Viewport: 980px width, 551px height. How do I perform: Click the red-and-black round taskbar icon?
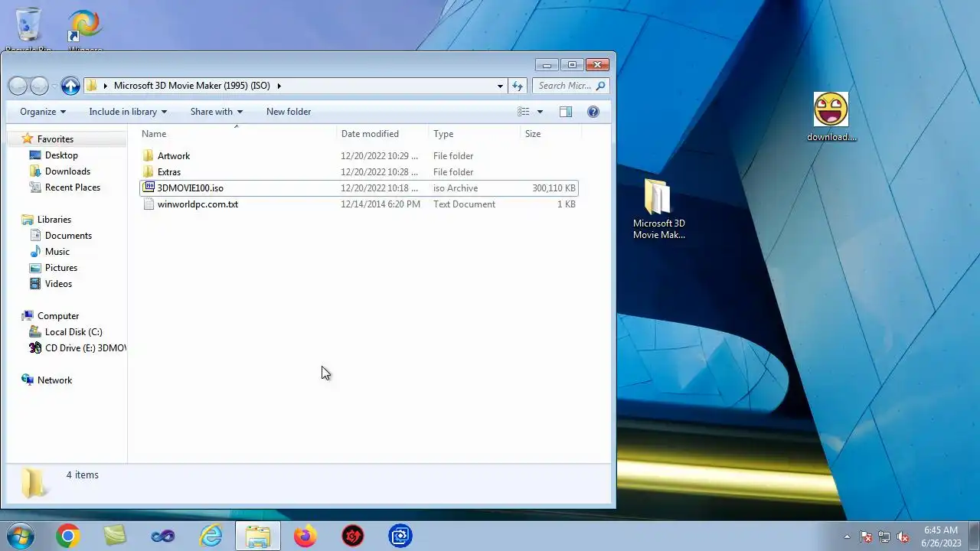tap(352, 536)
